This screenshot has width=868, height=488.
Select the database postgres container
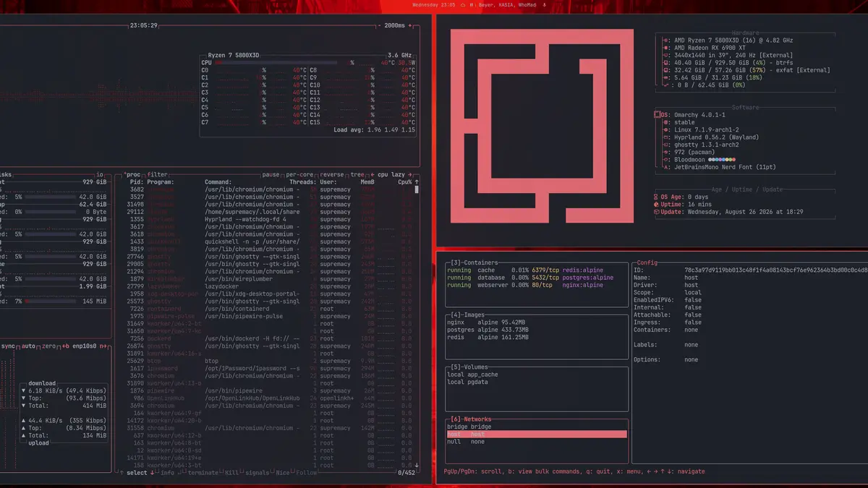[x=536, y=278]
